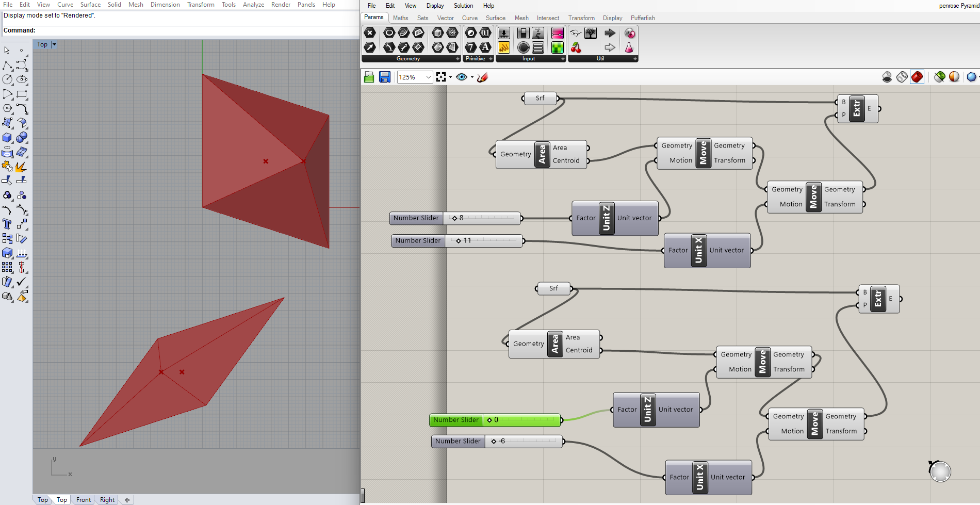980x505 pixels.
Task: Toggle preview selected objects only (green icon)
Action: click(x=939, y=77)
